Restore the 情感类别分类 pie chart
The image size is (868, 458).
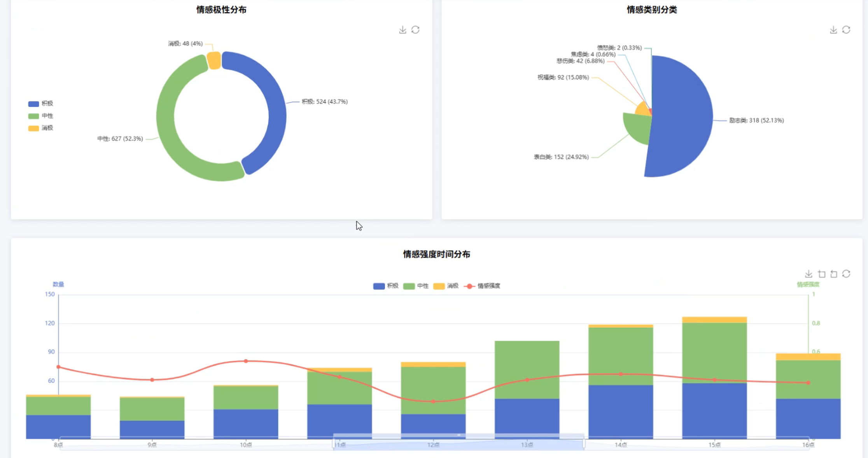point(846,30)
